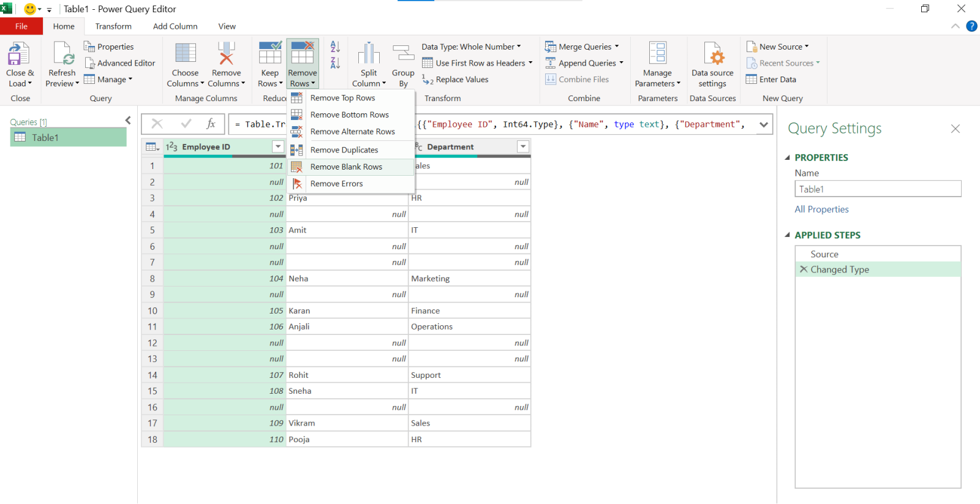Choose Remove Duplicates from the menu
980x504 pixels.
tap(351, 150)
